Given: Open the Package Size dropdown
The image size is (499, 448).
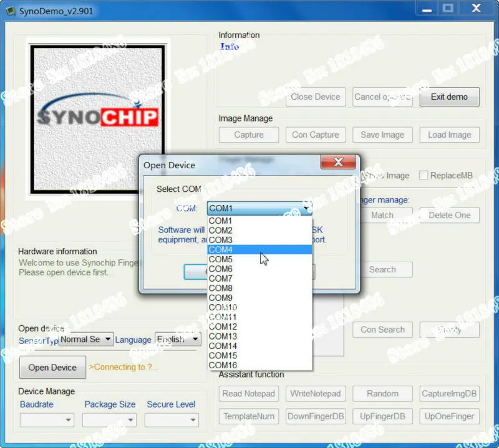Looking at the screenshot, I should (109, 420).
